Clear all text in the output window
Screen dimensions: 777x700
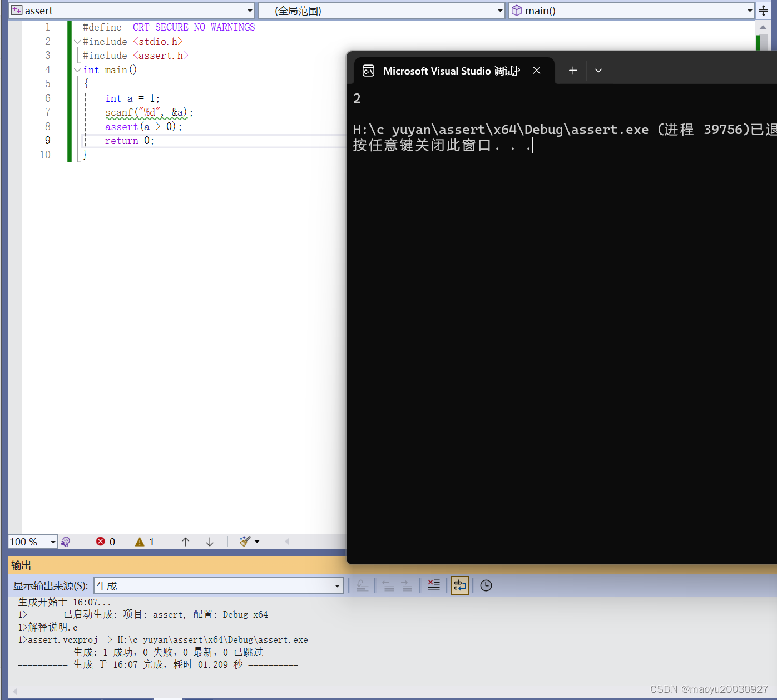(x=433, y=585)
